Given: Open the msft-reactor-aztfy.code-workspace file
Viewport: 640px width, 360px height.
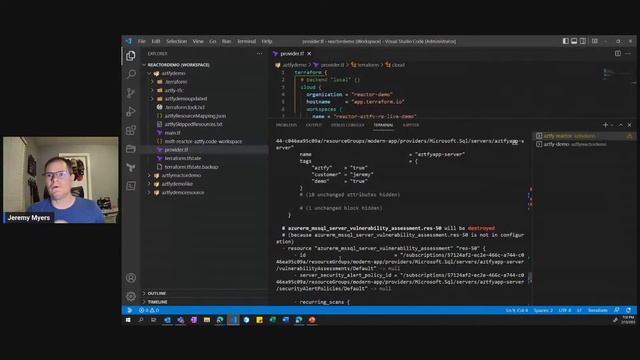Looking at the screenshot, I should pos(203,141).
